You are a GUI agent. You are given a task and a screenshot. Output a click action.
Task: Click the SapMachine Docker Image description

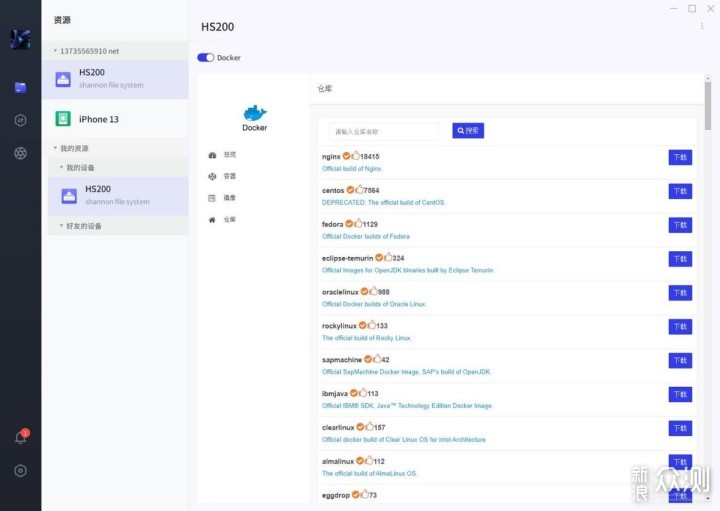[406, 372]
